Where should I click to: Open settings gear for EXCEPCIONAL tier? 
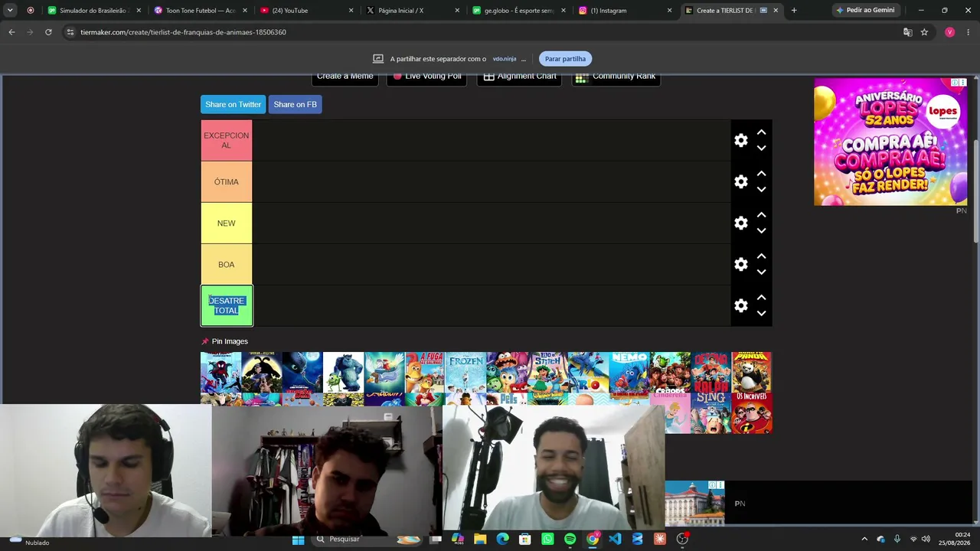coord(740,141)
